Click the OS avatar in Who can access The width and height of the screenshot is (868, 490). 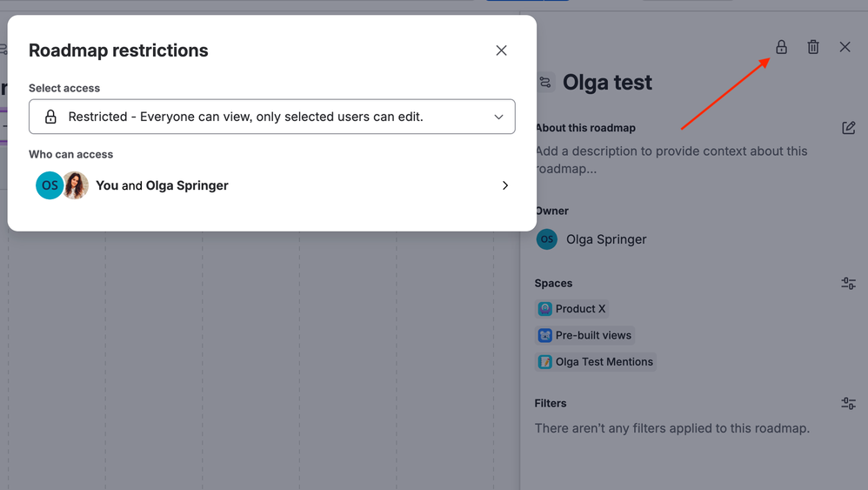[49, 185]
